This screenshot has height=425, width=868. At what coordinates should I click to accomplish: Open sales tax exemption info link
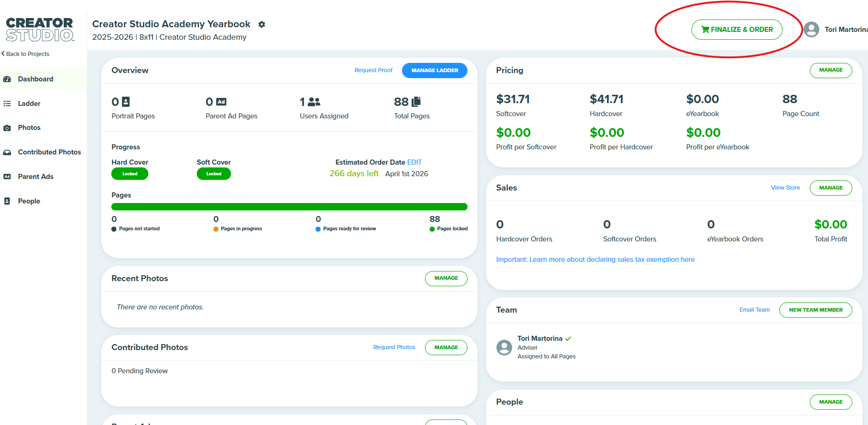coord(595,259)
